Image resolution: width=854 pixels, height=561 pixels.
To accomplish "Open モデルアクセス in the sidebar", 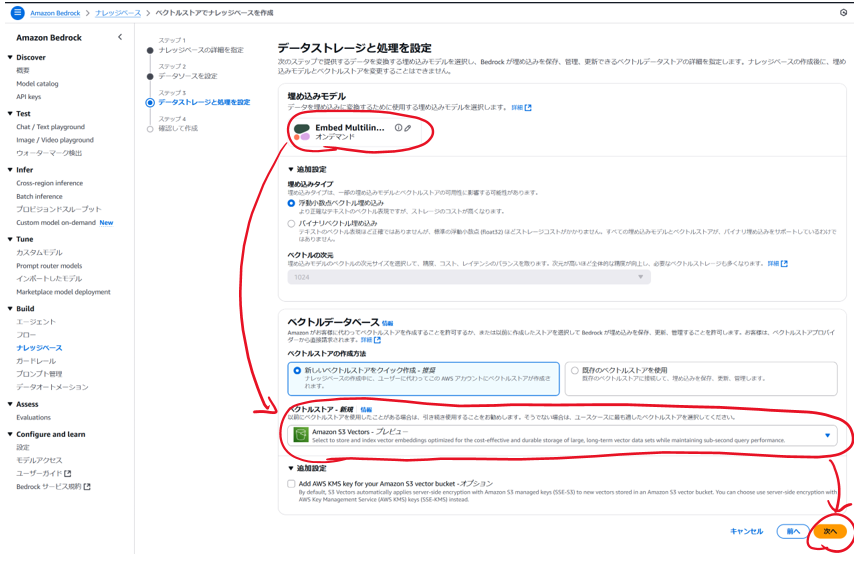I will coord(39,460).
